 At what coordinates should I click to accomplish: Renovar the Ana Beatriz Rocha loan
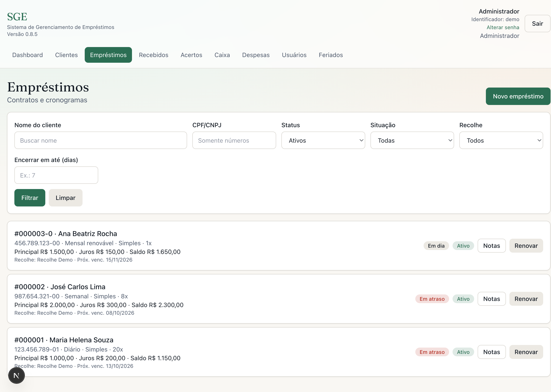[x=526, y=246]
